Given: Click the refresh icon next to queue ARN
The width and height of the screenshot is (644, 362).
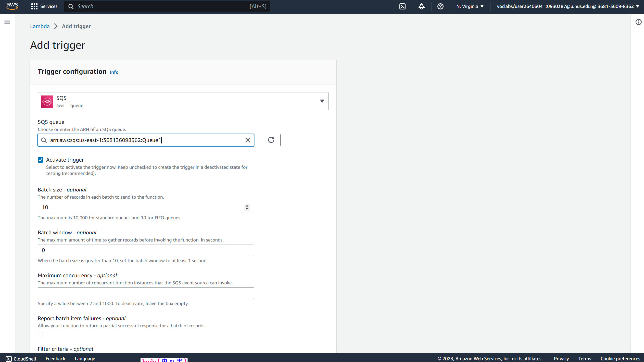Looking at the screenshot, I should coord(271,140).
